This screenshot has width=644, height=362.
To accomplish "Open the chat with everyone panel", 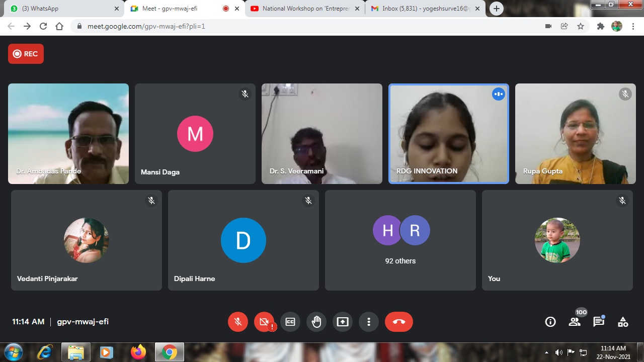I will (599, 322).
